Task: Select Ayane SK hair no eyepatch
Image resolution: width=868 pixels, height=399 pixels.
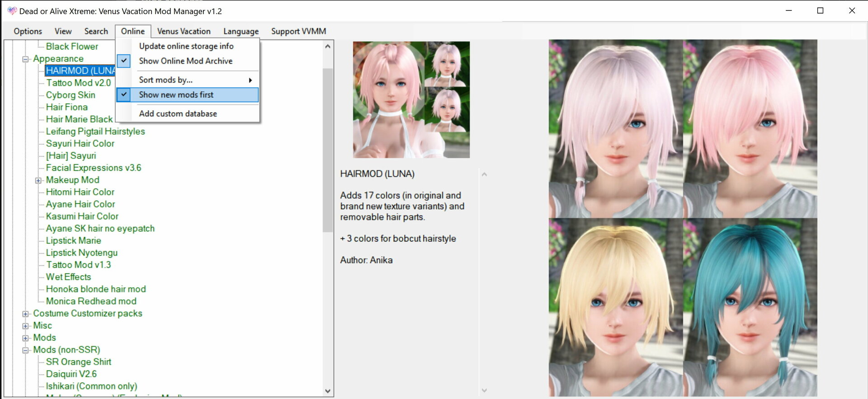Action: point(100,229)
